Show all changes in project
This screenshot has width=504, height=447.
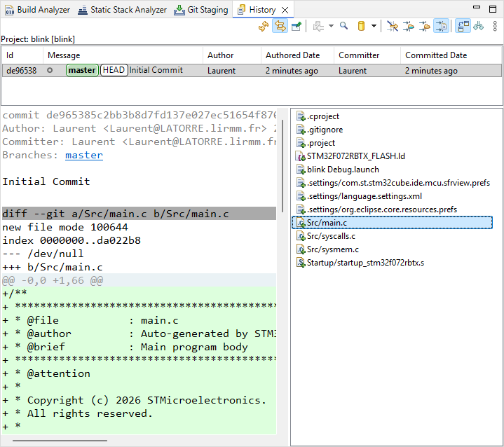[x=408, y=27]
